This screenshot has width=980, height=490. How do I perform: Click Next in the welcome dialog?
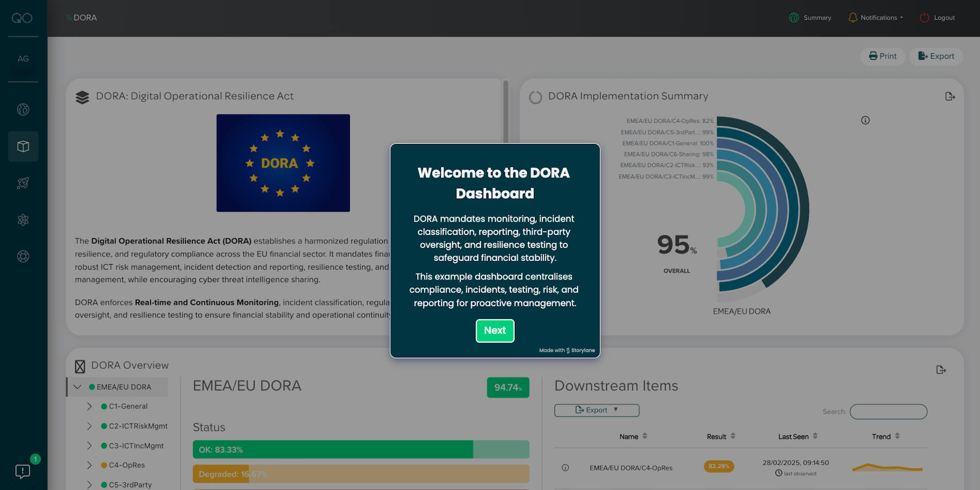pyautogui.click(x=495, y=331)
